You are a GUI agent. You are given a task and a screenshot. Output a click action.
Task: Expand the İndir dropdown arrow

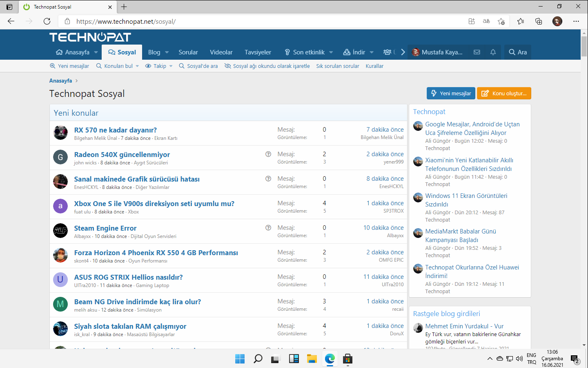(x=372, y=52)
